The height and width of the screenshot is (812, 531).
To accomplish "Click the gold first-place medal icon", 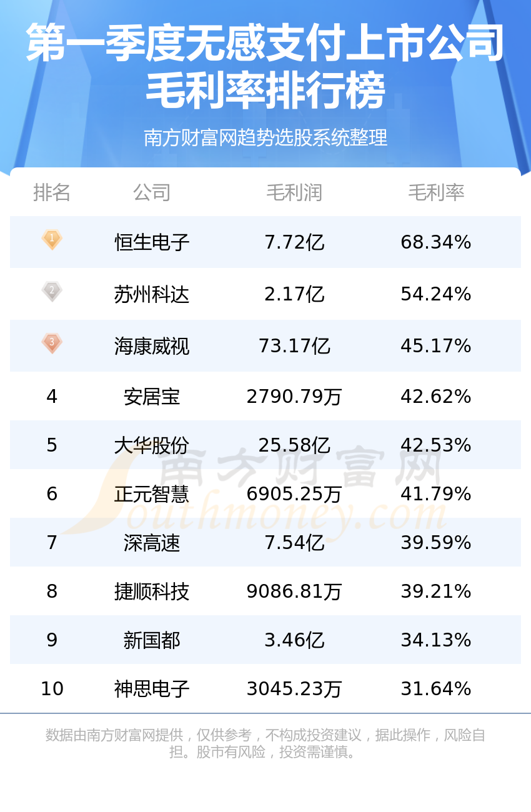I will pyautogui.click(x=52, y=240).
